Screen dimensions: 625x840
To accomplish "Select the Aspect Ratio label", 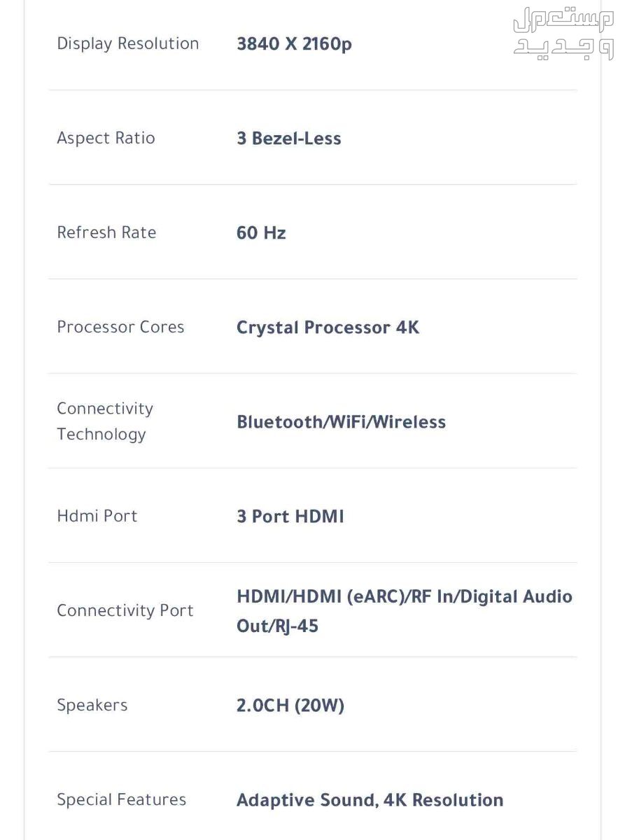I will (x=106, y=138).
